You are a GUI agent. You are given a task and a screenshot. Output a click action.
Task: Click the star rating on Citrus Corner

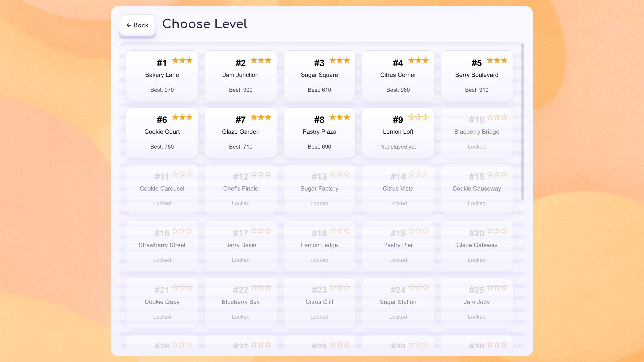coord(418,60)
